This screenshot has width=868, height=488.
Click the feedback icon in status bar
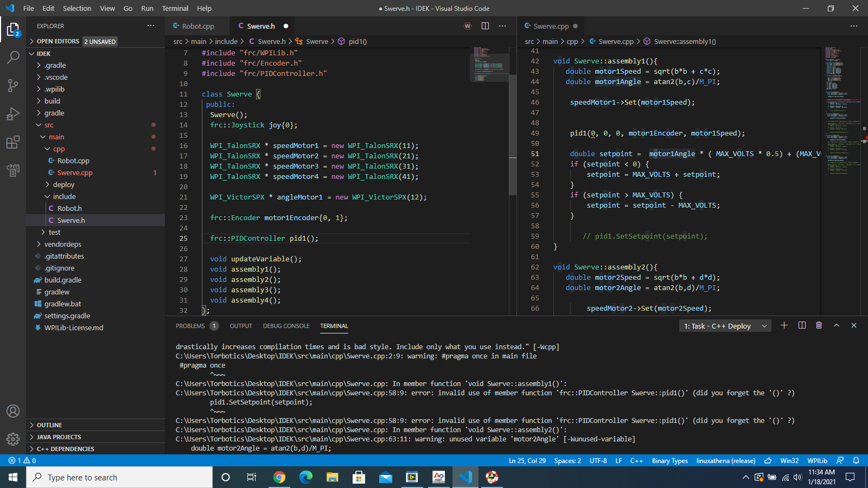[840, 460]
